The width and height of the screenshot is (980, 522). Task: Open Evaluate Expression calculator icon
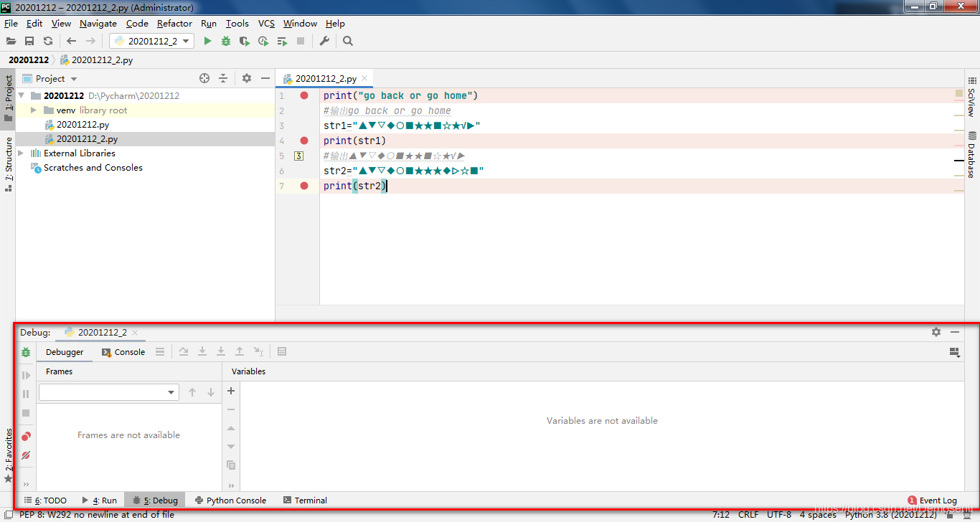pos(282,351)
